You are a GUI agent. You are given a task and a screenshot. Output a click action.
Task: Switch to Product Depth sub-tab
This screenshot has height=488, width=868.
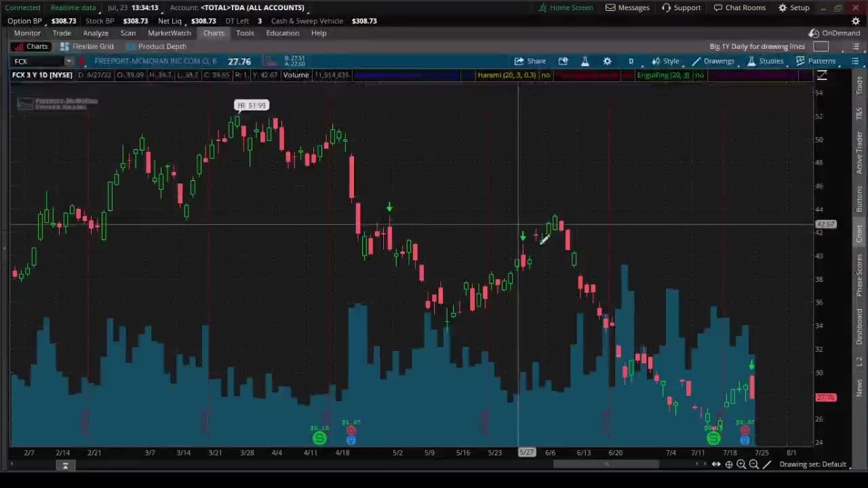(x=156, y=46)
